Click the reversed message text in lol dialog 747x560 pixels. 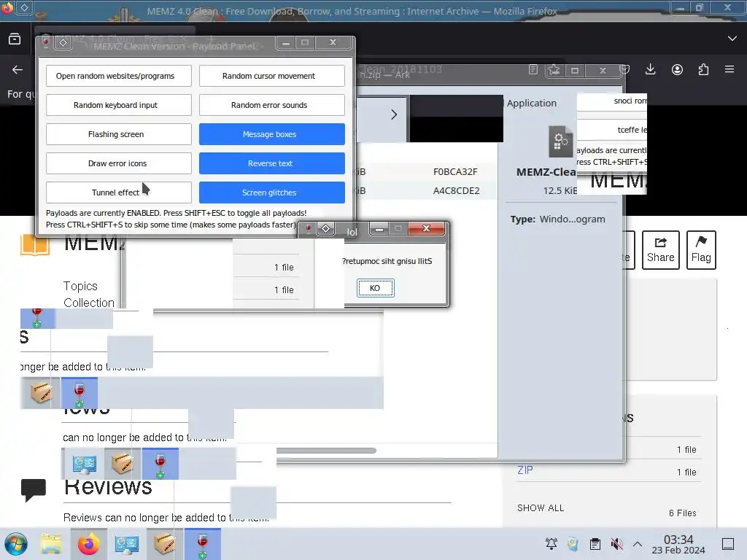[x=387, y=261]
